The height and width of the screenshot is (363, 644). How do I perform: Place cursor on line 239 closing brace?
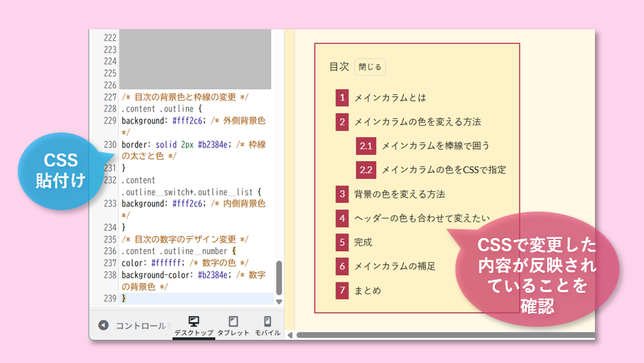click(123, 298)
